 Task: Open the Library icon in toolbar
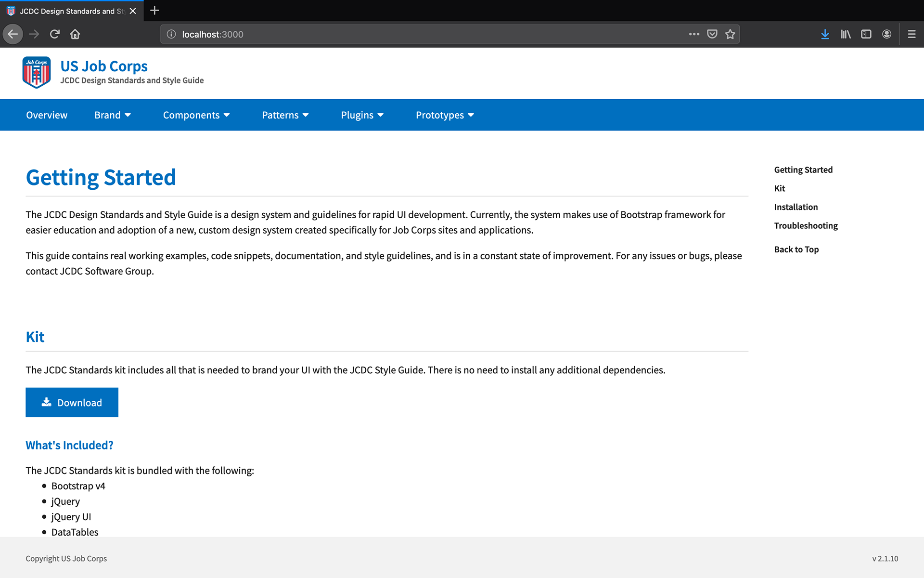(x=846, y=34)
